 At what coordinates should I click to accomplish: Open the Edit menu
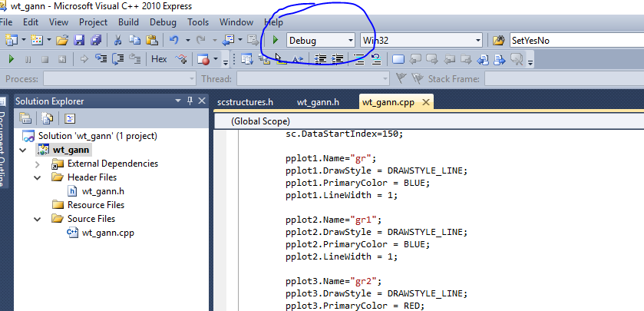31,22
